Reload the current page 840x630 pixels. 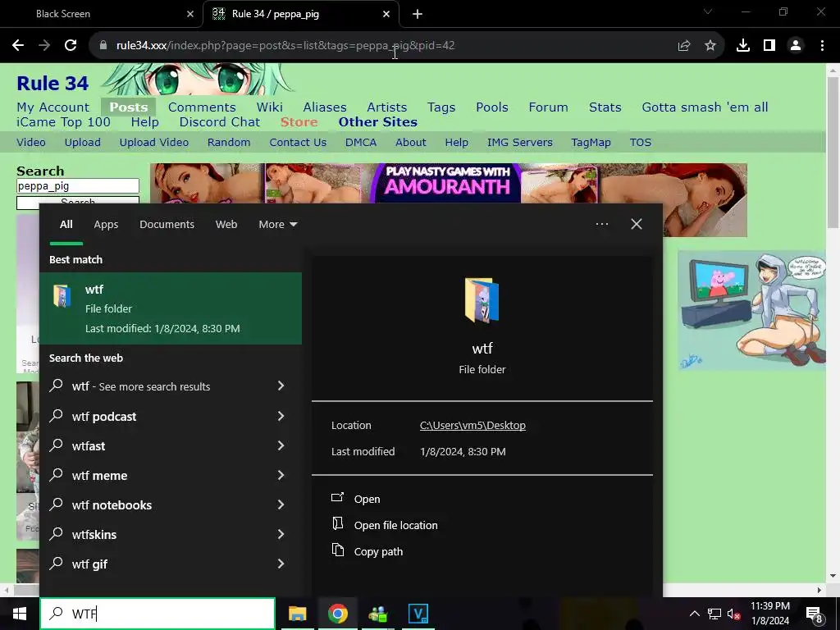pos(71,46)
